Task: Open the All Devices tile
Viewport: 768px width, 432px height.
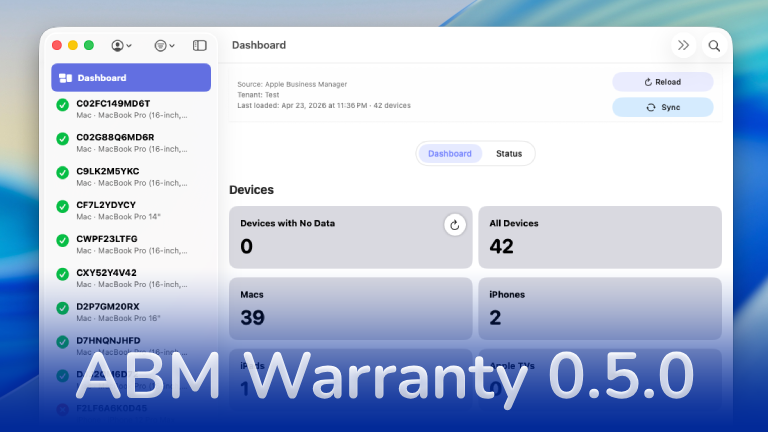Action: tap(600, 237)
